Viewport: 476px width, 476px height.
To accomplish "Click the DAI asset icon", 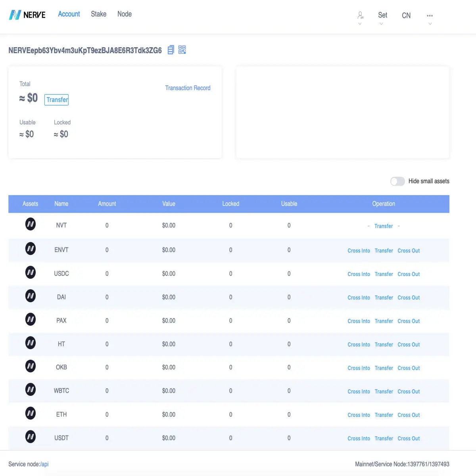I will 31,296.
